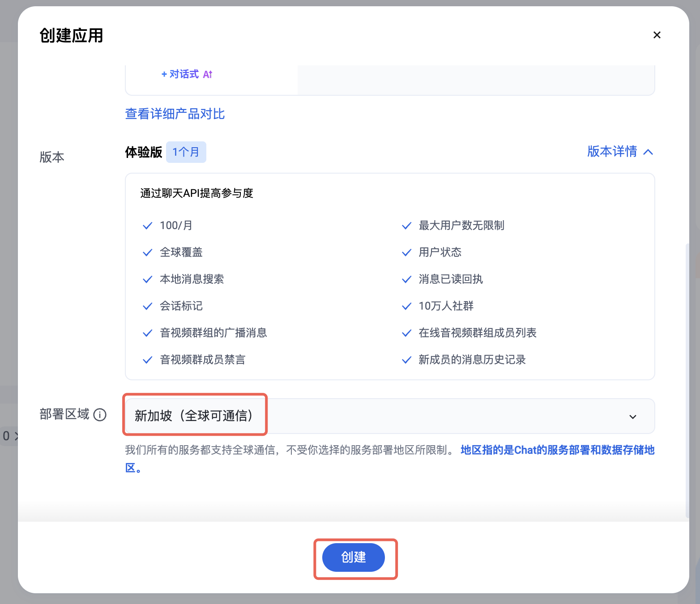Collapse the 版本详情 section
700x604 pixels.
620,152
